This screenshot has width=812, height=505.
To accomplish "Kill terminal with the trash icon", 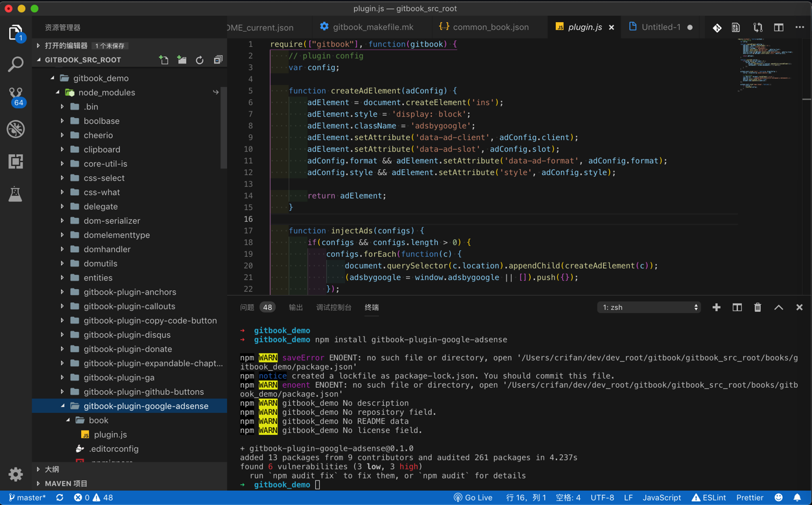I will click(x=758, y=307).
